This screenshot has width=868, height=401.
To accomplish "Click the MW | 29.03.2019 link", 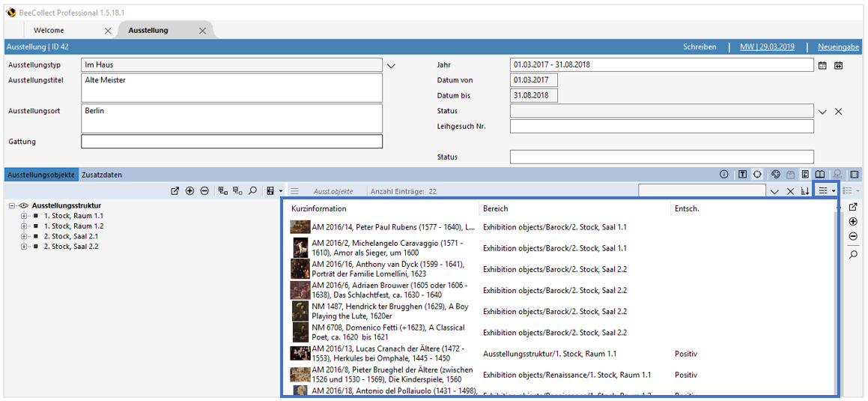I will (767, 46).
